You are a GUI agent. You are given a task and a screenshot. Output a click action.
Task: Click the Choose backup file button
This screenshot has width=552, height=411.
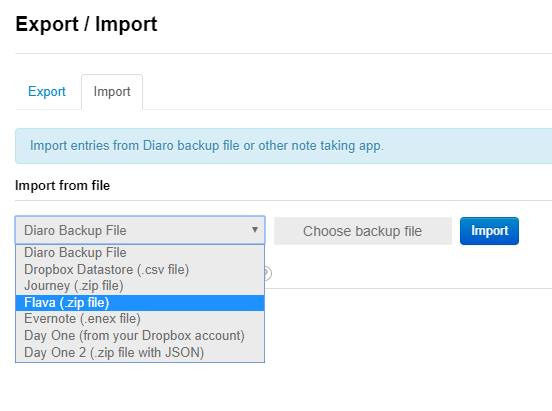point(363,231)
